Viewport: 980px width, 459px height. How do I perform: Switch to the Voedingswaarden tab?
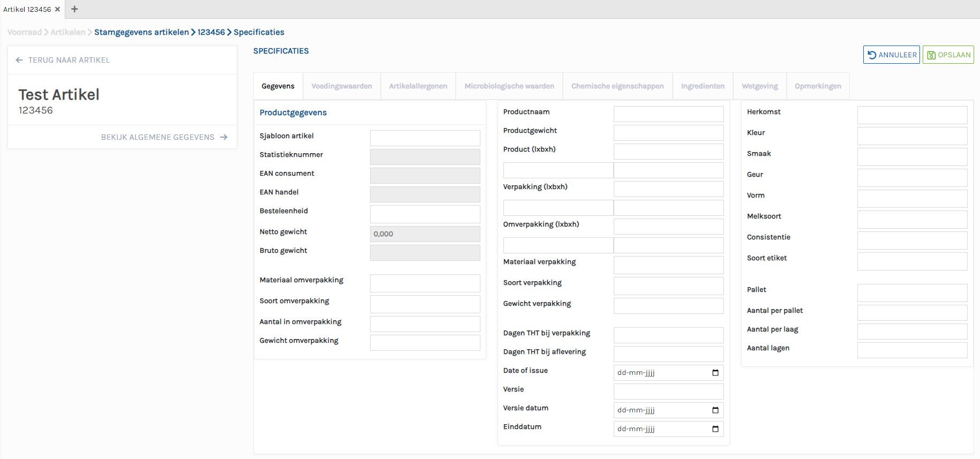342,86
